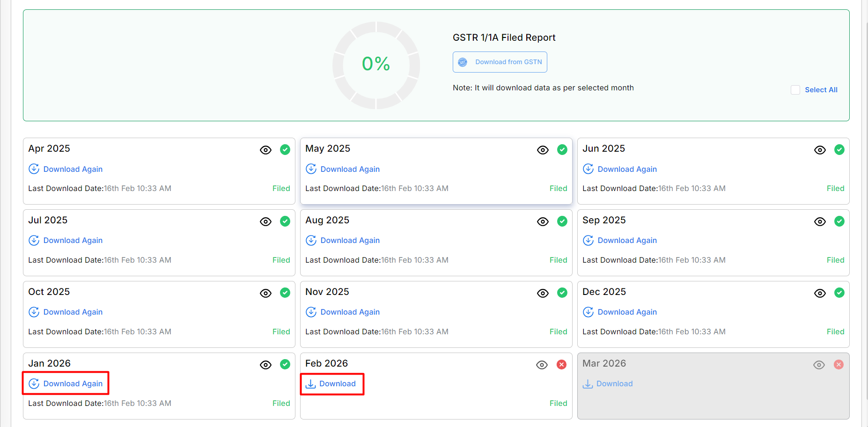Click eye icon on Dec 2025 card
868x427 pixels.
tap(820, 293)
